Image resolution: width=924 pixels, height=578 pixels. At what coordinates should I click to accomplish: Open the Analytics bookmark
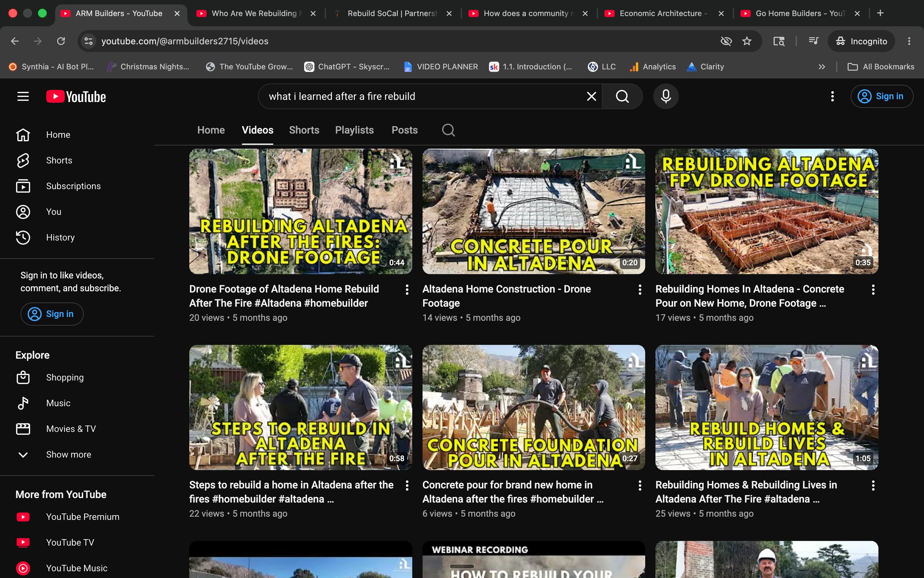(x=652, y=67)
